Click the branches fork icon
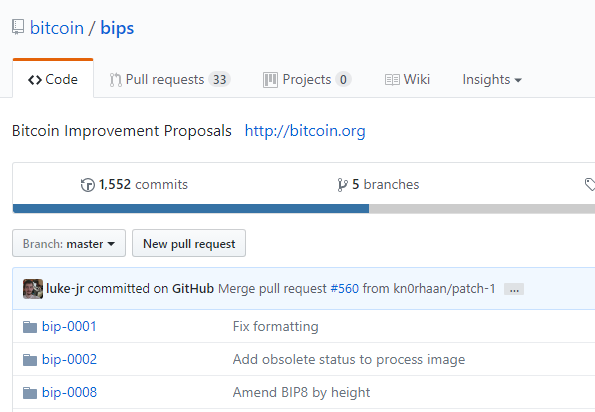Image resolution: width=595 pixels, height=412 pixels. pos(342,185)
